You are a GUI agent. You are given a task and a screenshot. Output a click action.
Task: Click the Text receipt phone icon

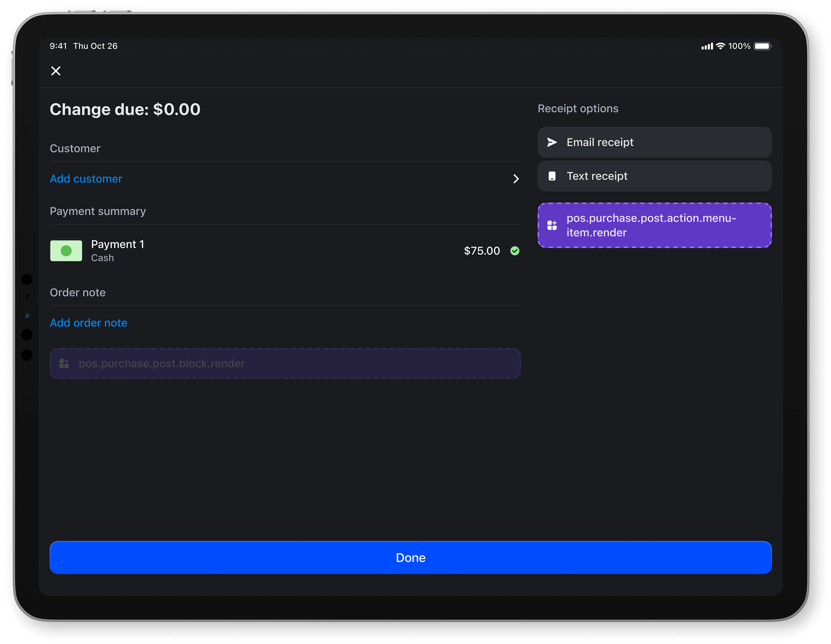pos(552,176)
